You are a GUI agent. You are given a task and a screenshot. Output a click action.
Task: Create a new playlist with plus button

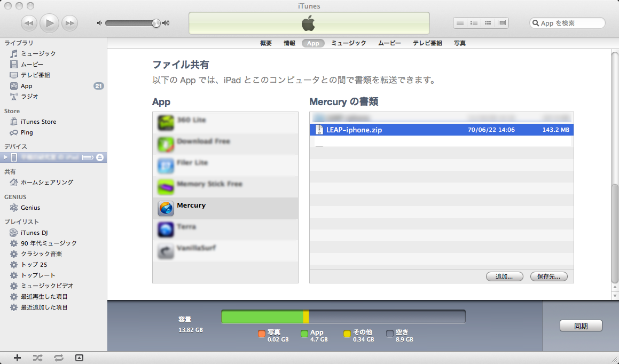tap(17, 358)
